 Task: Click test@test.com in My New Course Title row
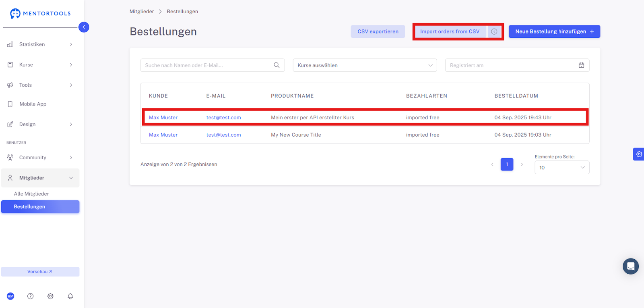pos(223,135)
